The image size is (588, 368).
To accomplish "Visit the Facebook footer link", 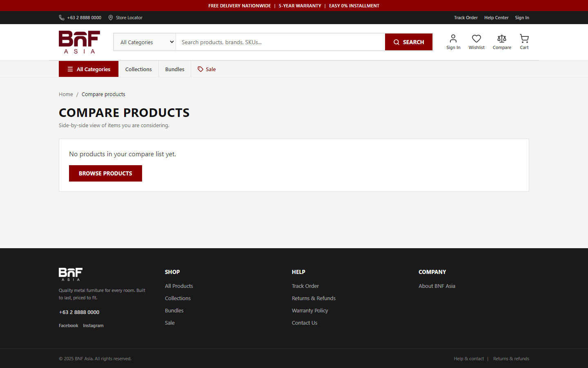I will pyautogui.click(x=69, y=325).
